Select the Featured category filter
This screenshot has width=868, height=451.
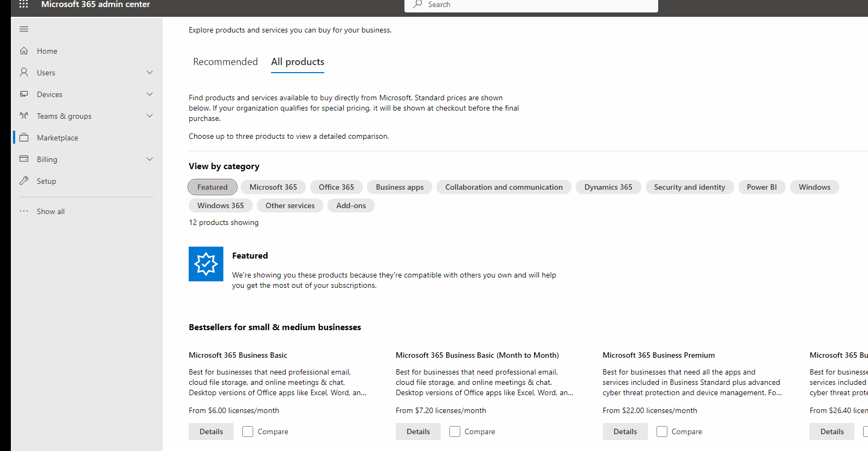213,187
